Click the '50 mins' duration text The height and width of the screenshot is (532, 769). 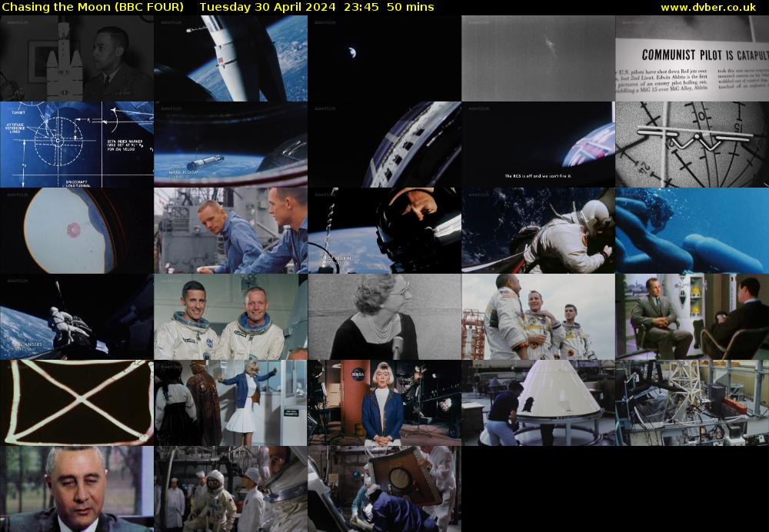[410, 7]
